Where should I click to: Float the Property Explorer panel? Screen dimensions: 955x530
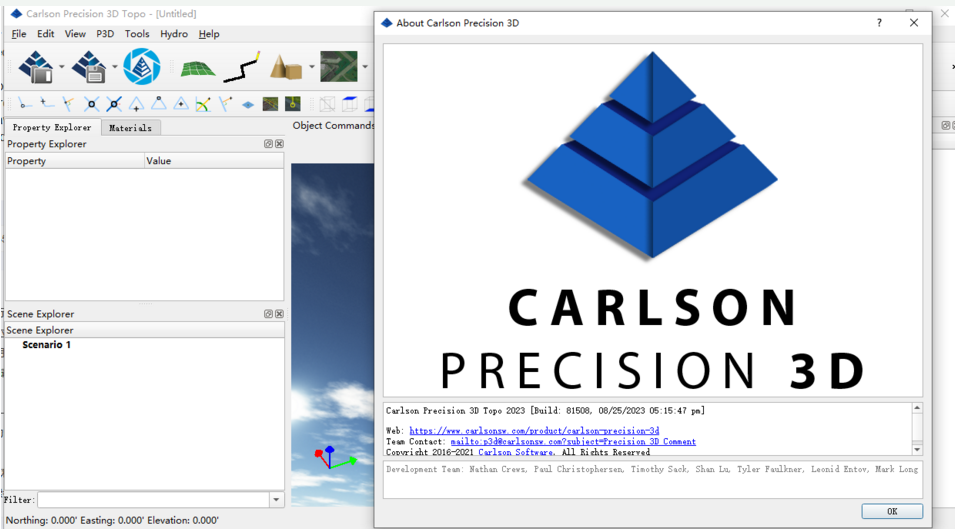tap(268, 144)
